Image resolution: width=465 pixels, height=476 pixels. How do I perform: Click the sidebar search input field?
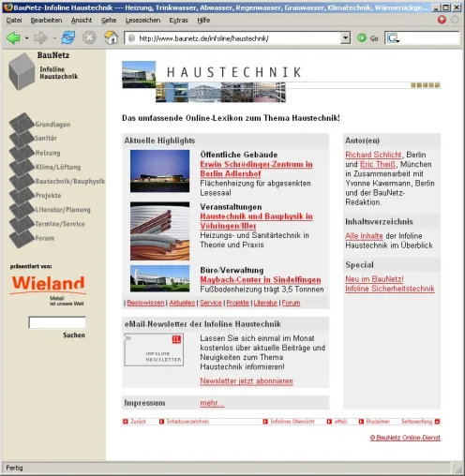point(57,322)
